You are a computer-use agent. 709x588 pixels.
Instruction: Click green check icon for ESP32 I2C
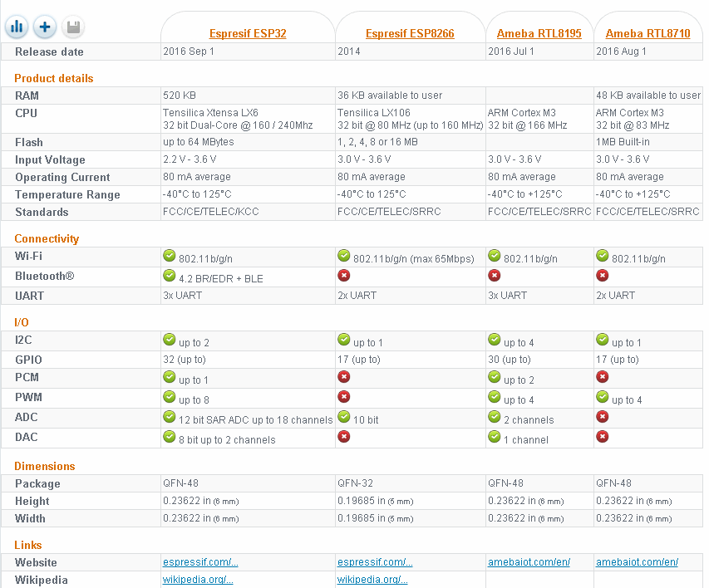click(169, 340)
